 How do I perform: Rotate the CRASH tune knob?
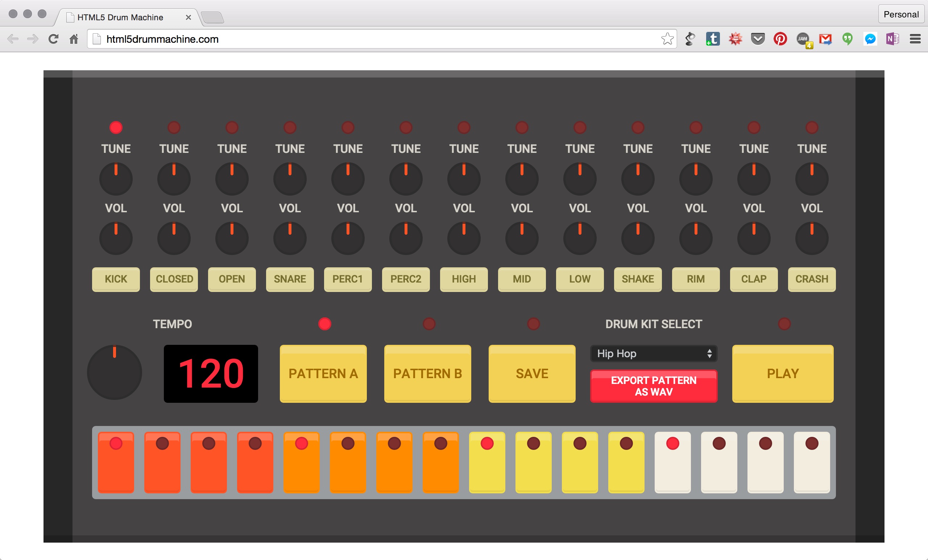click(812, 178)
